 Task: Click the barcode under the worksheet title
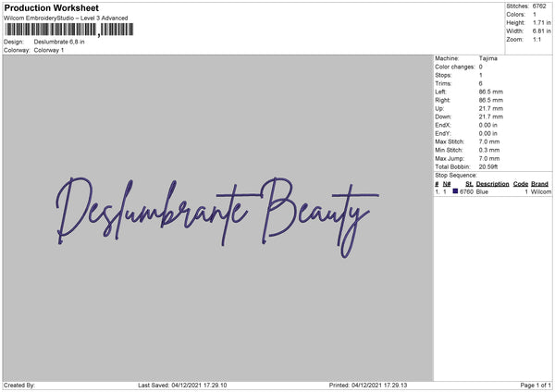tap(64, 31)
